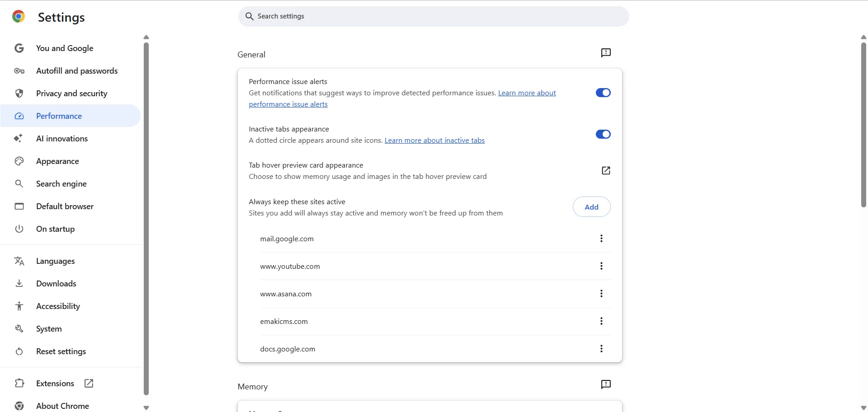Open Learn more about inactive tabs link
Viewport: 868px width, 412px height.
[x=434, y=140]
